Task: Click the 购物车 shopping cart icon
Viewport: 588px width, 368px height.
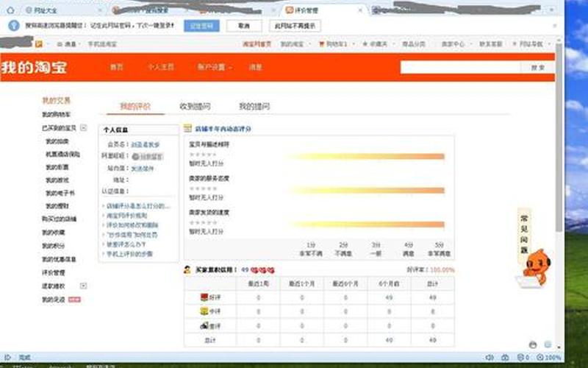Action: (x=321, y=44)
